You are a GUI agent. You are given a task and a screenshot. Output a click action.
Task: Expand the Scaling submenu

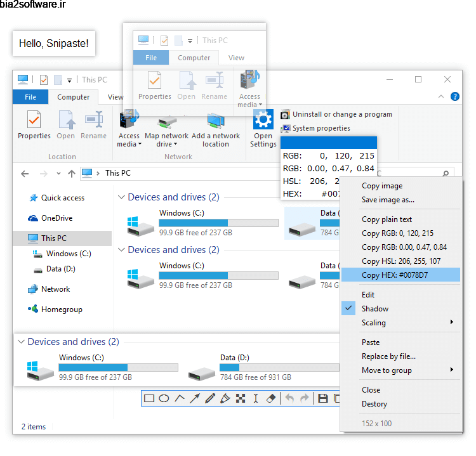[400, 323]
